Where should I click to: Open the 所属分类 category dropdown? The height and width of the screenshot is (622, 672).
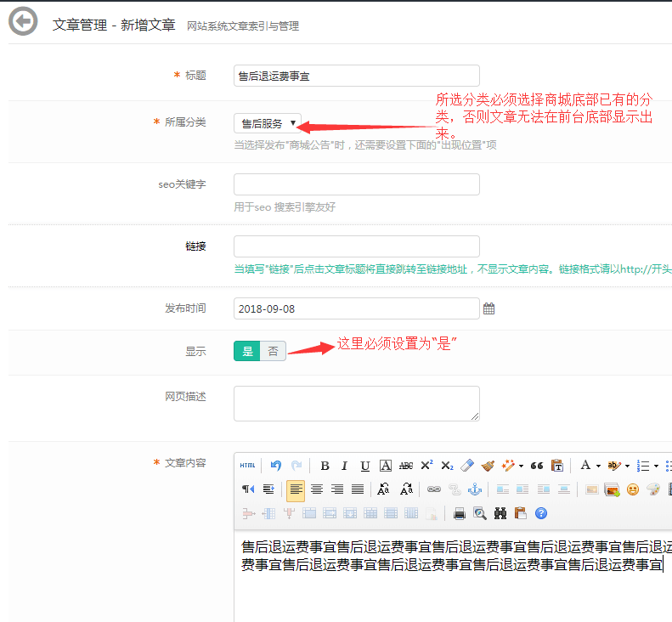(268, 123)
